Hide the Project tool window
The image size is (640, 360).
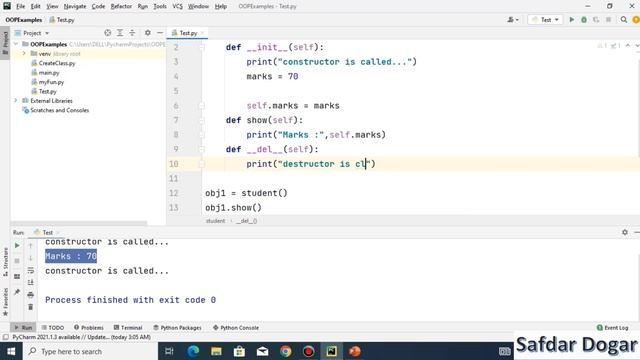pyautogui.click(x=160, y=33)
